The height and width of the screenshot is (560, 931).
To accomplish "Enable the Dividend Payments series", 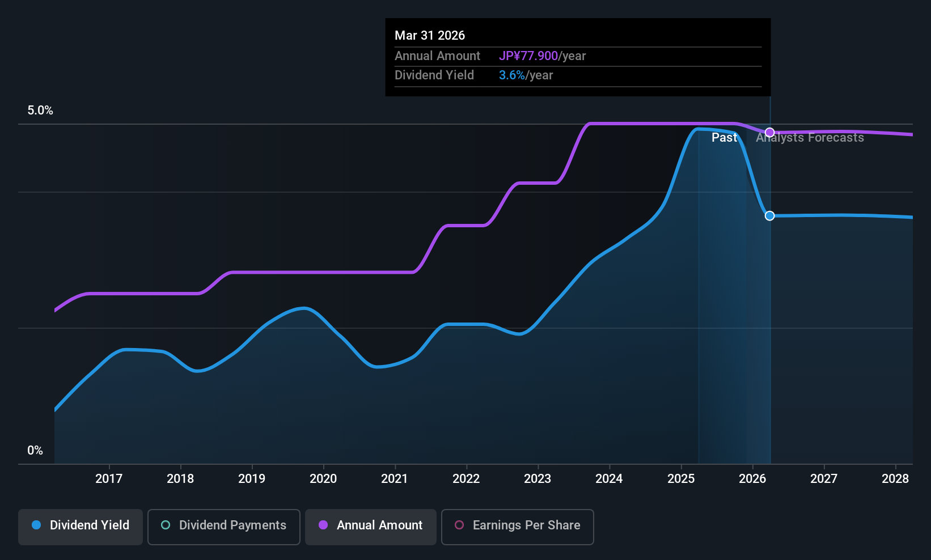I will pos(224,525).
